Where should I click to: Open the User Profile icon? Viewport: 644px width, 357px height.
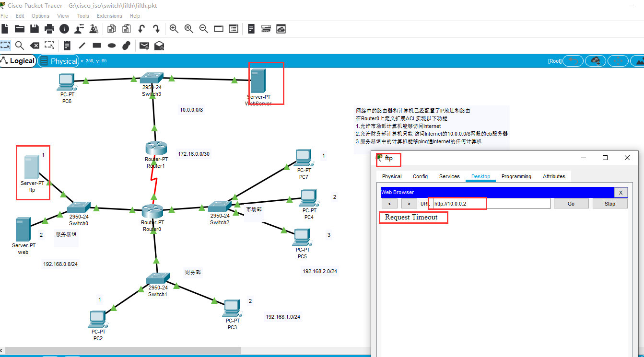(79, 29)
